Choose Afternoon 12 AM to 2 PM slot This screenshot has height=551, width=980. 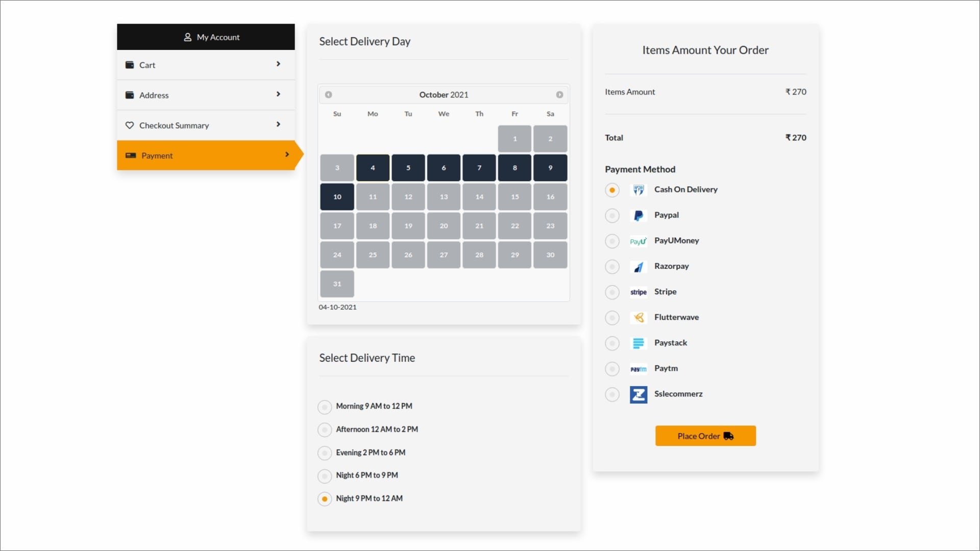point(325,430)
